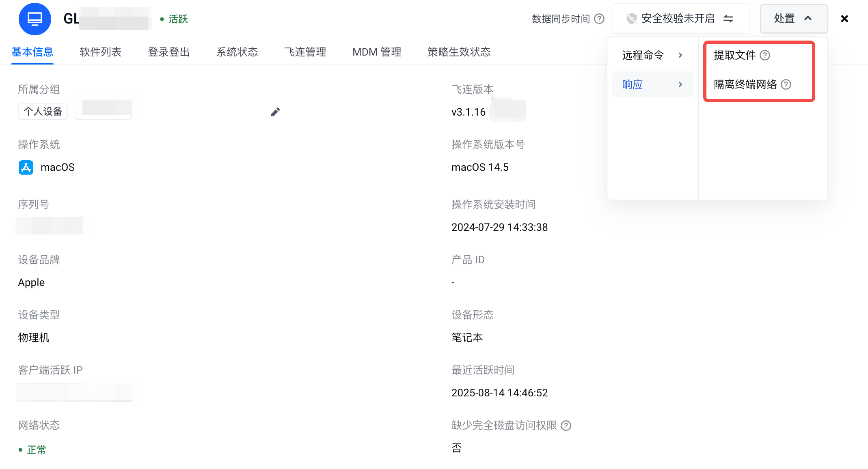Select 隔离终端网络 menu option

point(745,84)
